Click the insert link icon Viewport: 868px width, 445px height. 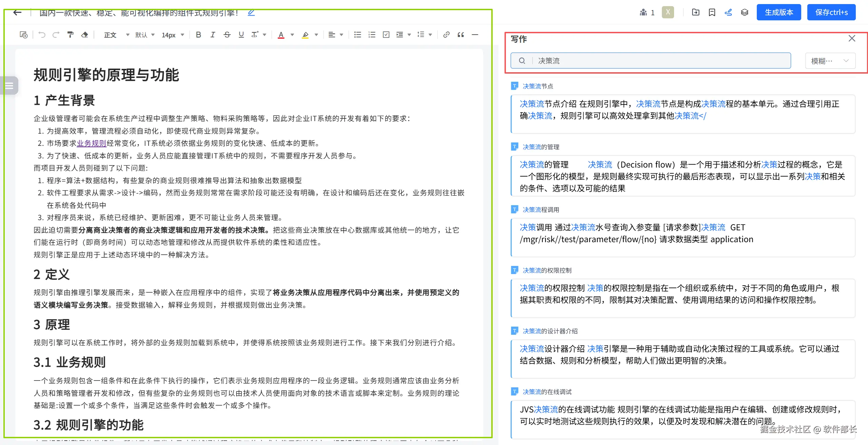point(446,35)
